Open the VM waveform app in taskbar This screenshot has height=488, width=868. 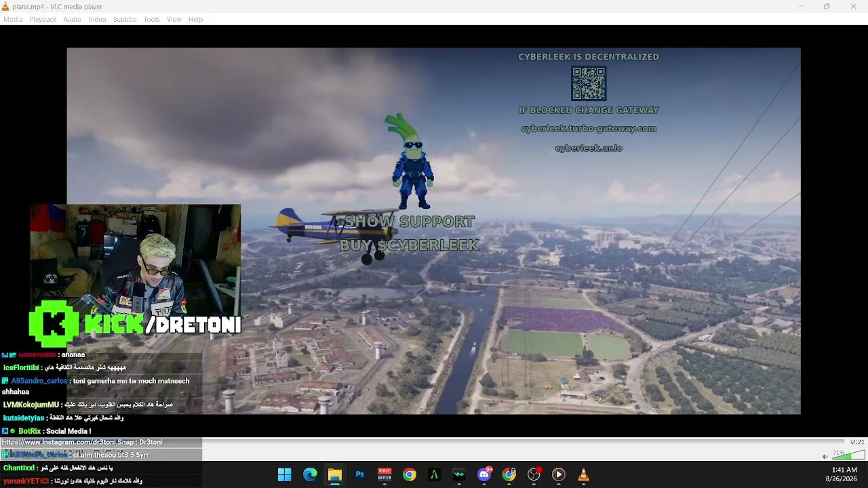tap(459, 474)
